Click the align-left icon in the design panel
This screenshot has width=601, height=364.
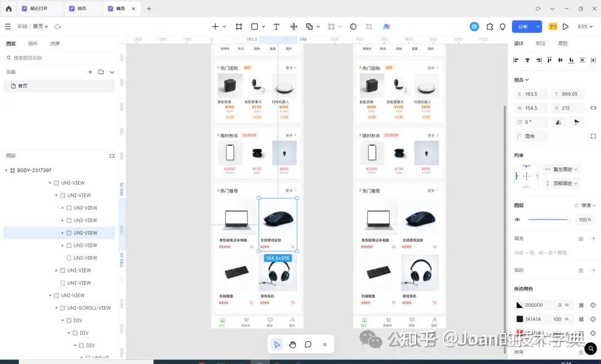point(515,61)
